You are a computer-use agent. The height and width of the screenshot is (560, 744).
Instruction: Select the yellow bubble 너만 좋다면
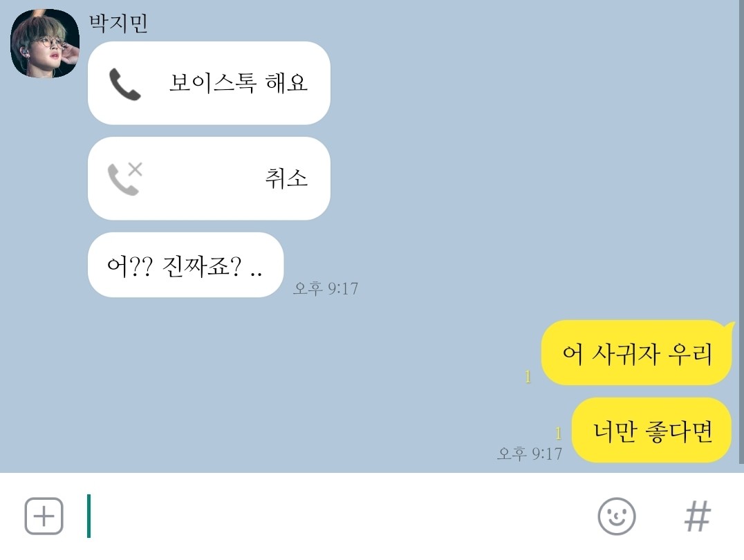(651, 431)
